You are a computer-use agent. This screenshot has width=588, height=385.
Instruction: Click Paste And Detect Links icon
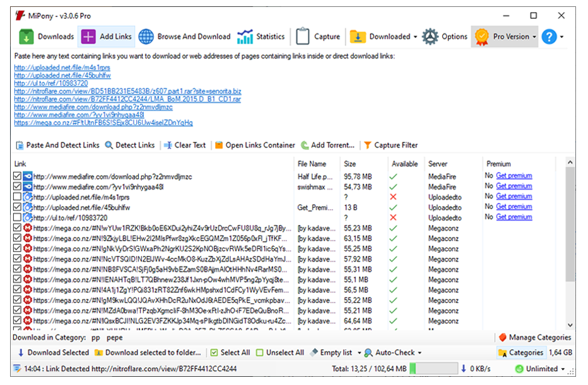(20, 146)
